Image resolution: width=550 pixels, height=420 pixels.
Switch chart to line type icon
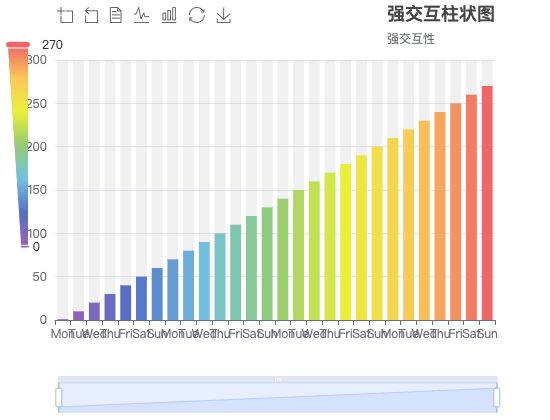pyautogui.click(x=142, y=15)
